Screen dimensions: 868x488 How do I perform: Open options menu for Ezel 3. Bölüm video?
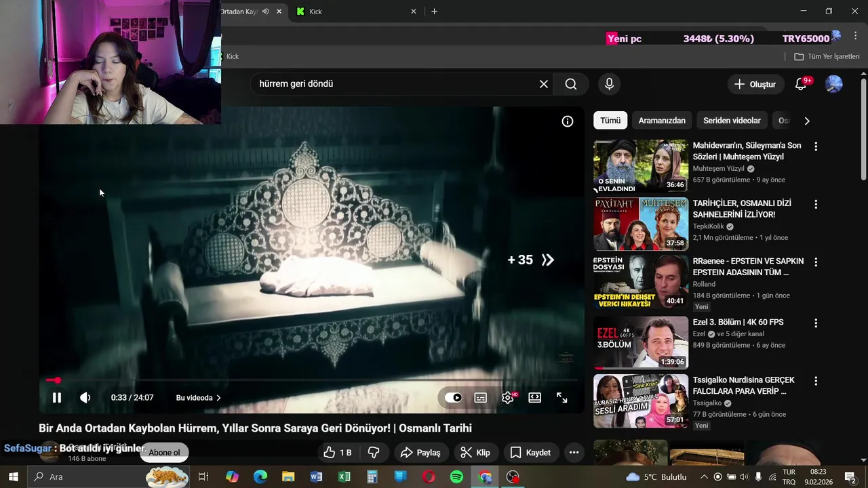816,323
